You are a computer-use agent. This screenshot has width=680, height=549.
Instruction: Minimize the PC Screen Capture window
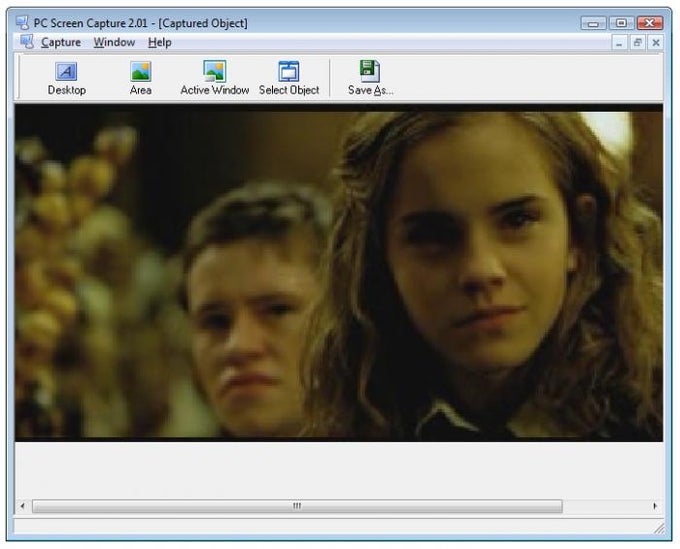click(594, 23)
